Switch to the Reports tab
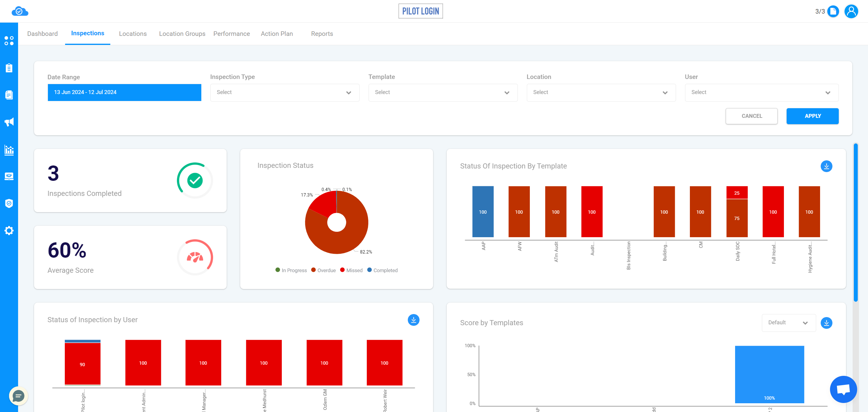868x412 pixels. pyautogui.click(x=322, y=34)
